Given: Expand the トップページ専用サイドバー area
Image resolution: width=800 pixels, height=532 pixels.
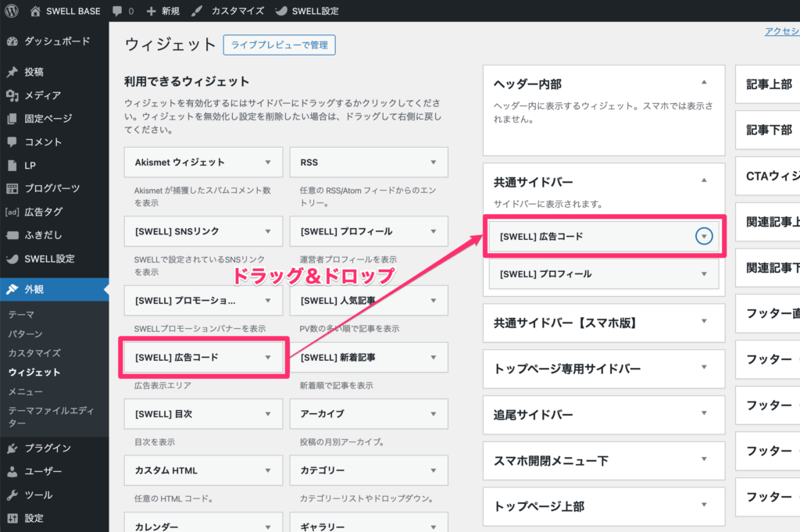Looking at the screenshot, I should click(704, 368).
